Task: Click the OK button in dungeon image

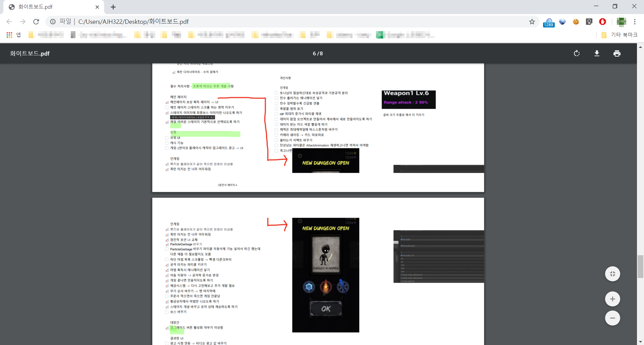Action: coord(326,308)
